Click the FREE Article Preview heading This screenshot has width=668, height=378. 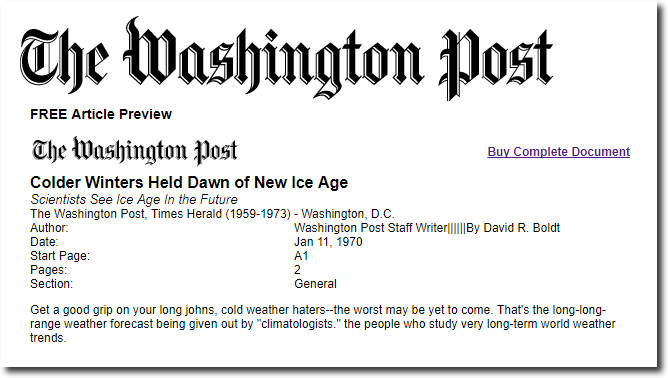tap(101, 114)
